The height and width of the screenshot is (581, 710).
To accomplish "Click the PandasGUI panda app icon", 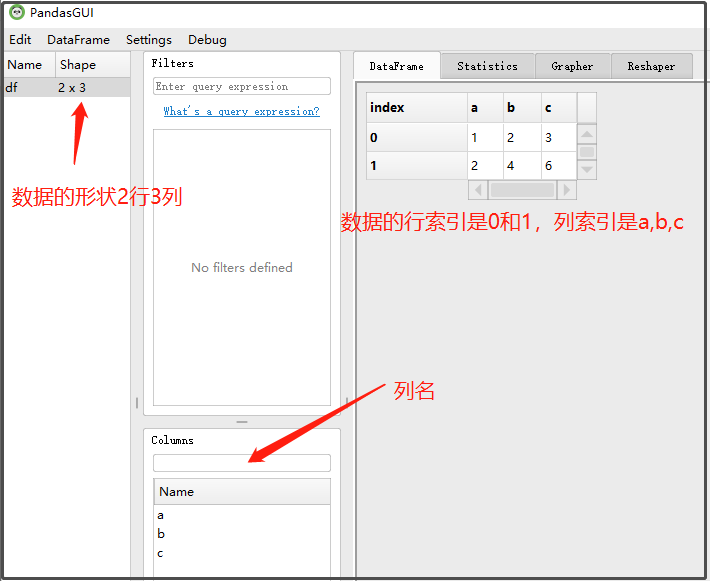I will pos(17,12).
